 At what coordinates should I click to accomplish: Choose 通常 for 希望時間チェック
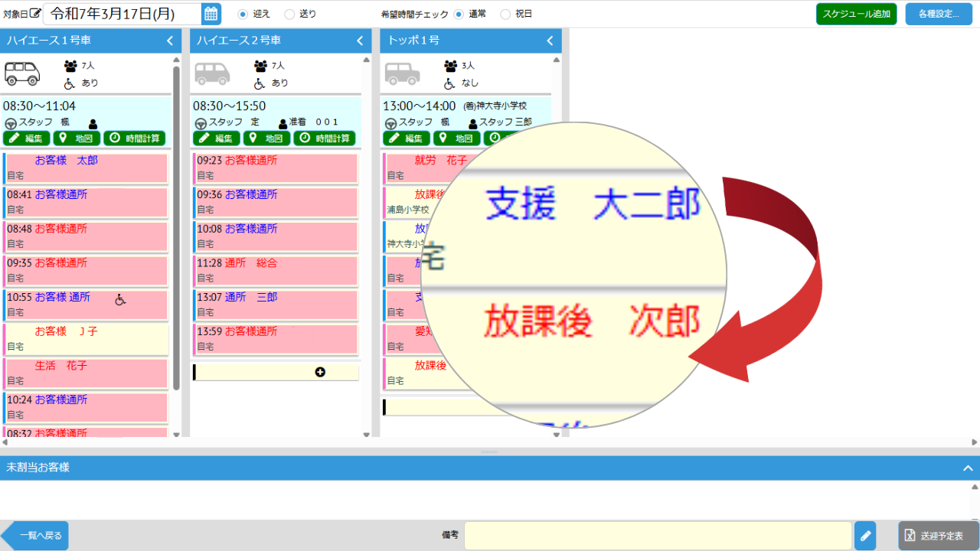click(x=459, y=14)
